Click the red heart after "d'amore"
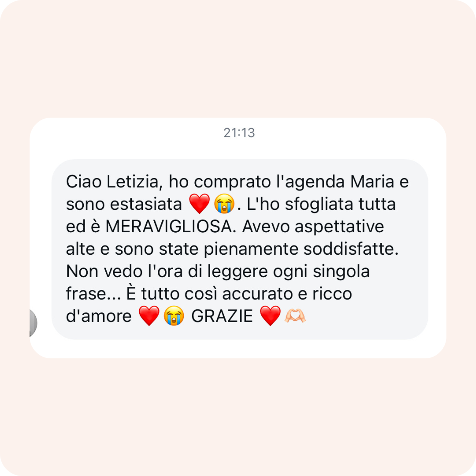This screenshot has width=476, height=476. 149,316
